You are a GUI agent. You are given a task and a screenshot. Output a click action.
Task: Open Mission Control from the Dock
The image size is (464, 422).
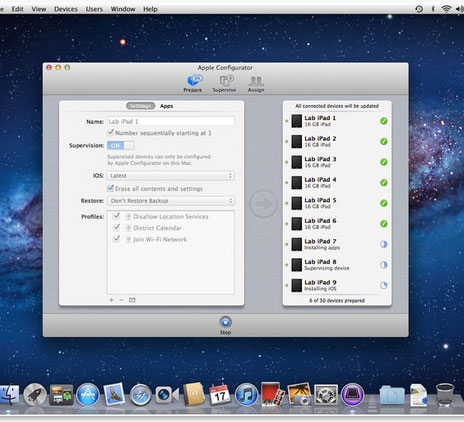click(61, 394)
